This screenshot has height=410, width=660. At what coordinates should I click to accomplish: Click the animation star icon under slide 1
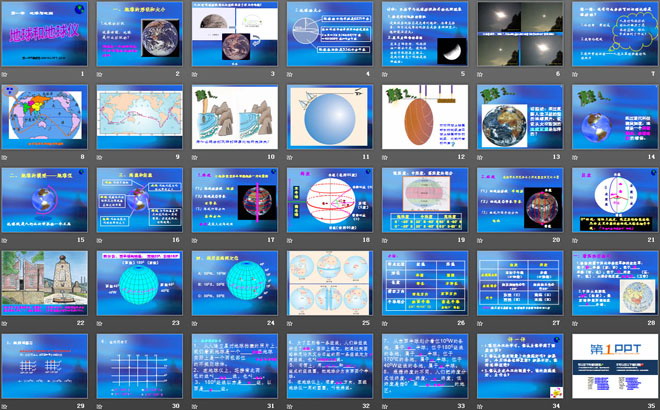point(5,75)
